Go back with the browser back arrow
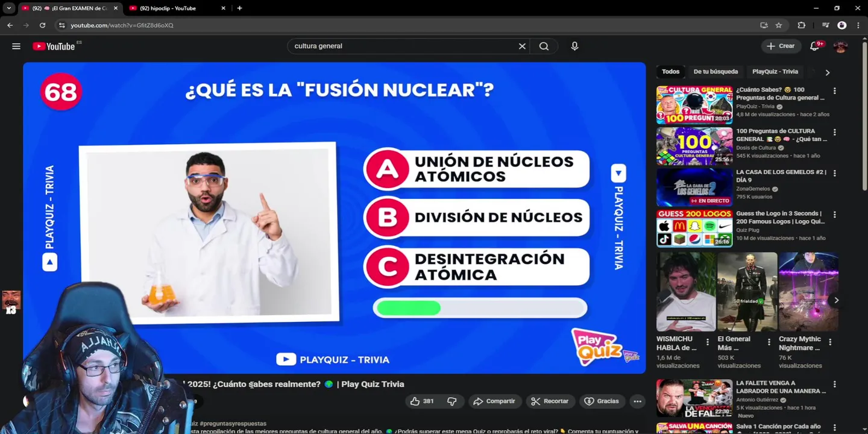Screen dimensions: 868x434 click(10, 25)
